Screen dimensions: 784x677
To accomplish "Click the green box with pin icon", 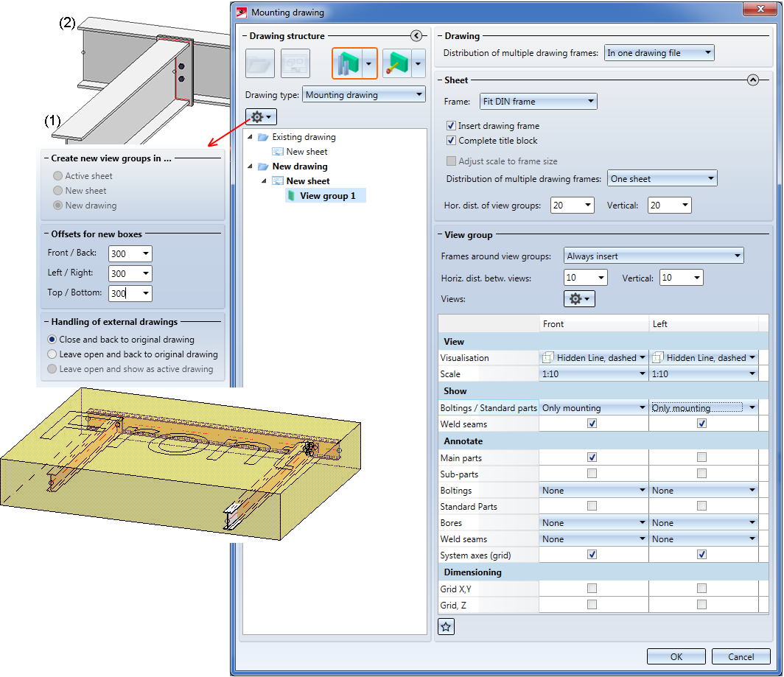I will [396, 64].
